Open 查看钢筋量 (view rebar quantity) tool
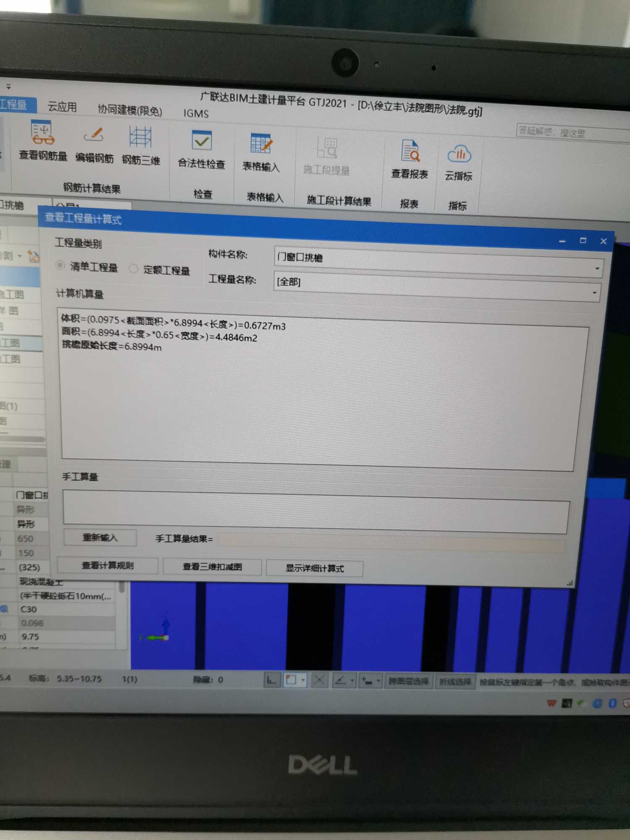Image resolution: width=630 pixels, height=840 pixels. [x=43, y=141]
